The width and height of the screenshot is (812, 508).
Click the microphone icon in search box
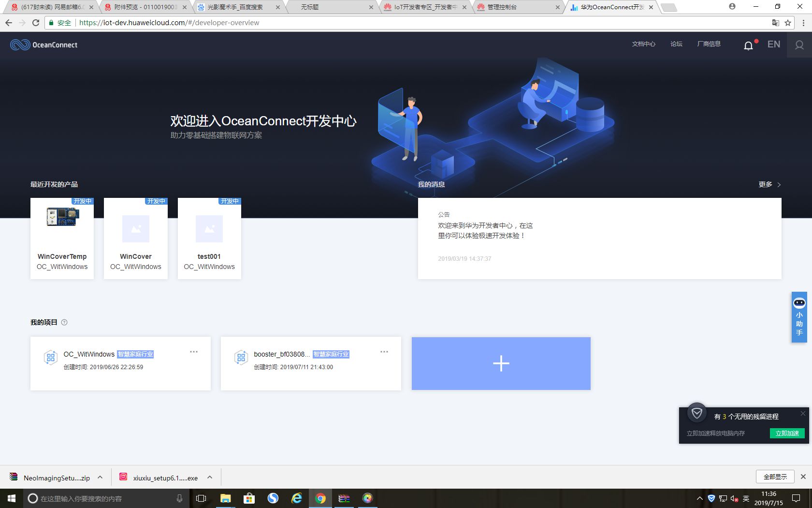pyautogui.click(x=179, y=498)
